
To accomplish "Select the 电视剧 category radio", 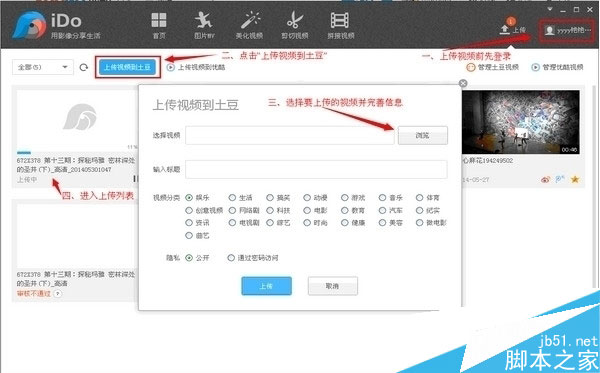I will click(232, 223).
